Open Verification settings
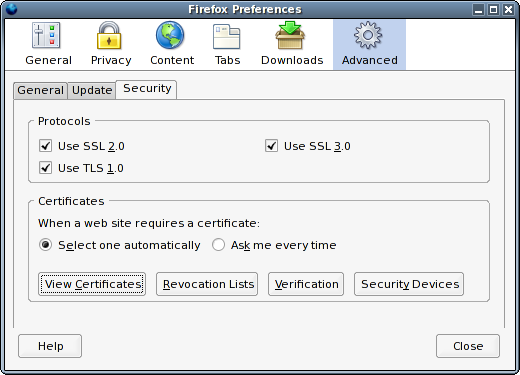Screen dimensions: 520x375 tap(306, 284)
